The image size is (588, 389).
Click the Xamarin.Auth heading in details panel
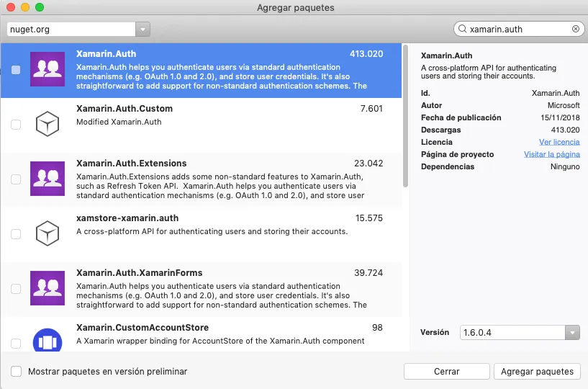[446, 55]
